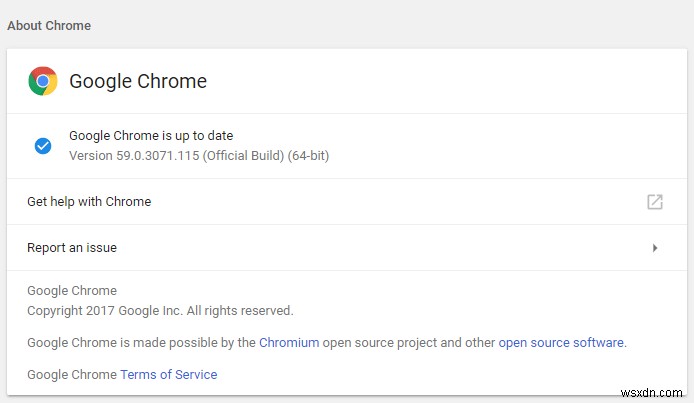Click the About Chrome page heading
The image size is (694, 403).
point(49,26)
